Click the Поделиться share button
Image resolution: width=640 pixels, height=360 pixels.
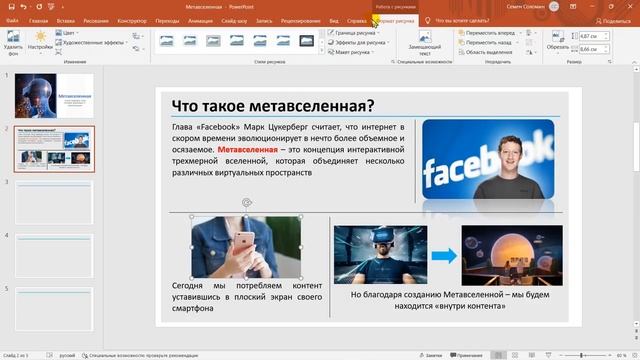[x=613, y=21]
